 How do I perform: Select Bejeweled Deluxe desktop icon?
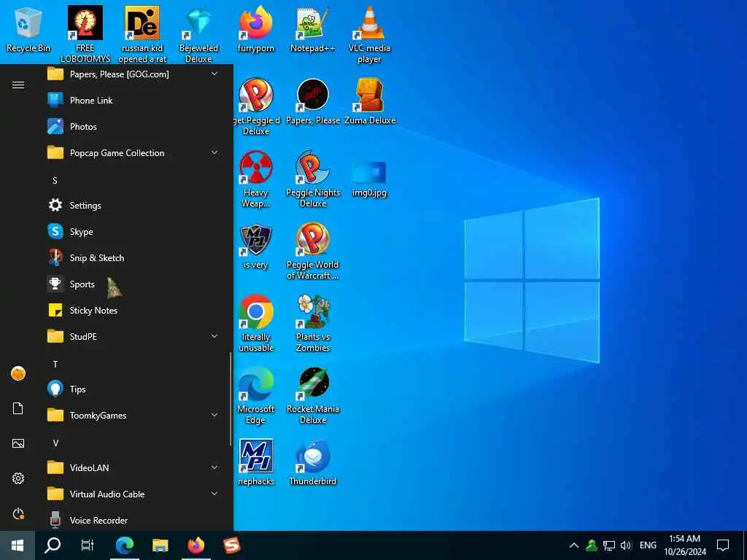click(198, 34)
